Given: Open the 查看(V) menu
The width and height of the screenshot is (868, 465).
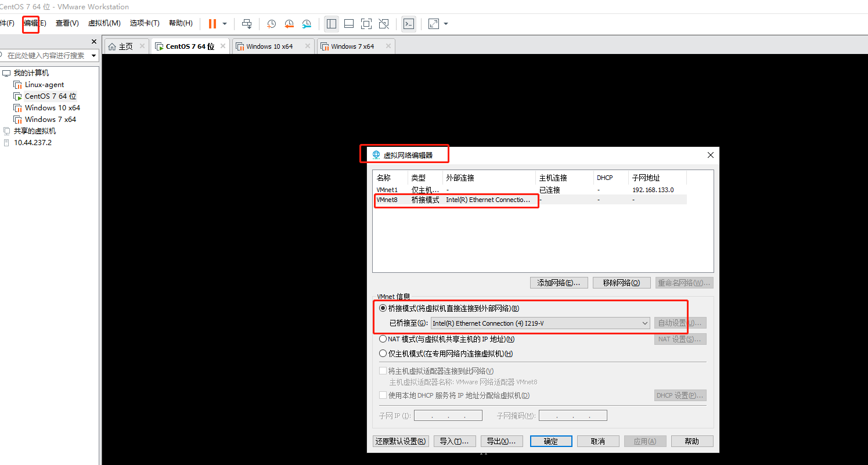Looking at the screenshot, I should pos(67,23).
